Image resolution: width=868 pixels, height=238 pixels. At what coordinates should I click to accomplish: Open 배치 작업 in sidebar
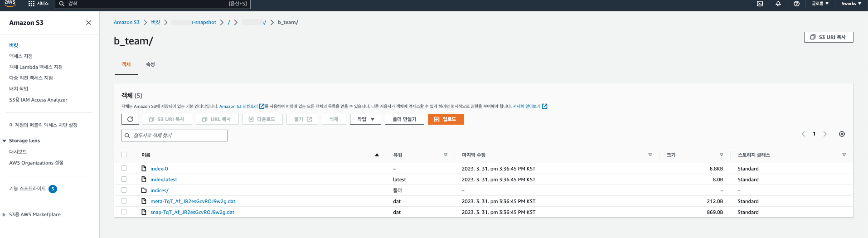(x=19, y=89)
